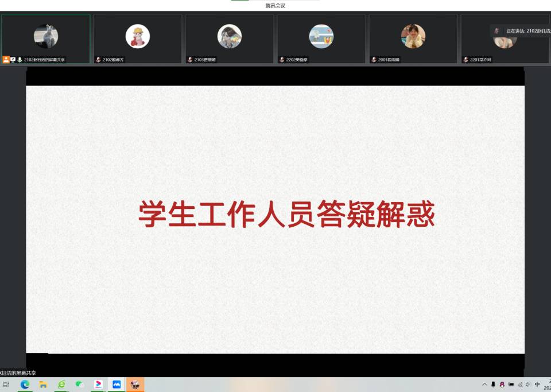Switch the Chinese input method indicator
This screenshot has height=392, width=551.
click(x=537, y=385)
